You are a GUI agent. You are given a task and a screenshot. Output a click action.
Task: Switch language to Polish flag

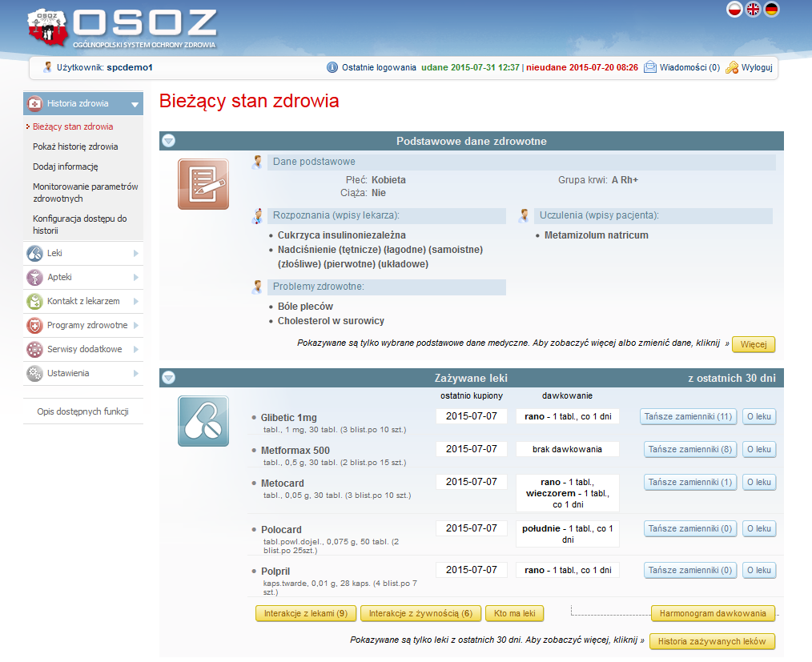click(734, 9)
